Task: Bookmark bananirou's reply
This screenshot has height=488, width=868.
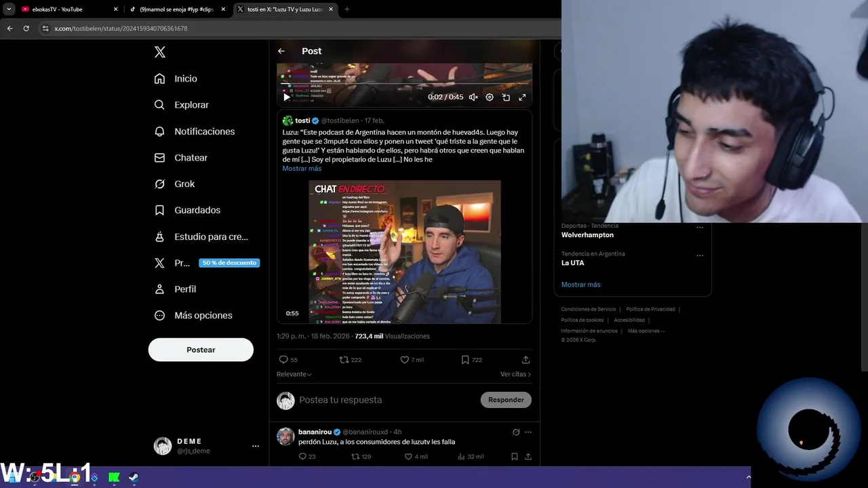Action: [x=515, y=457]
